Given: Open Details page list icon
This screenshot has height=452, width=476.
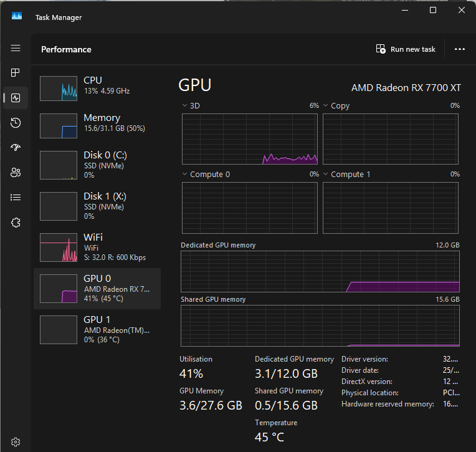Looking at the screenshot, I should click(x=16, y=198).
